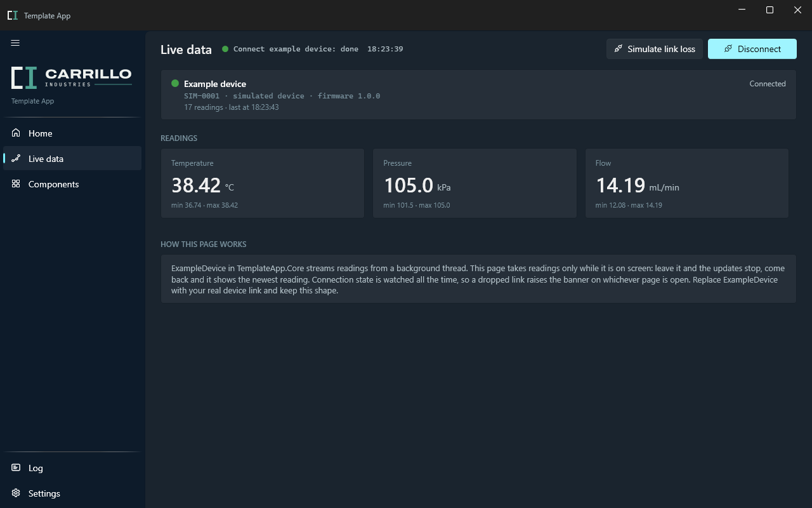Minimize the Template App window
Viewport: 812px width, 508px height.
[x=742, y=10]
